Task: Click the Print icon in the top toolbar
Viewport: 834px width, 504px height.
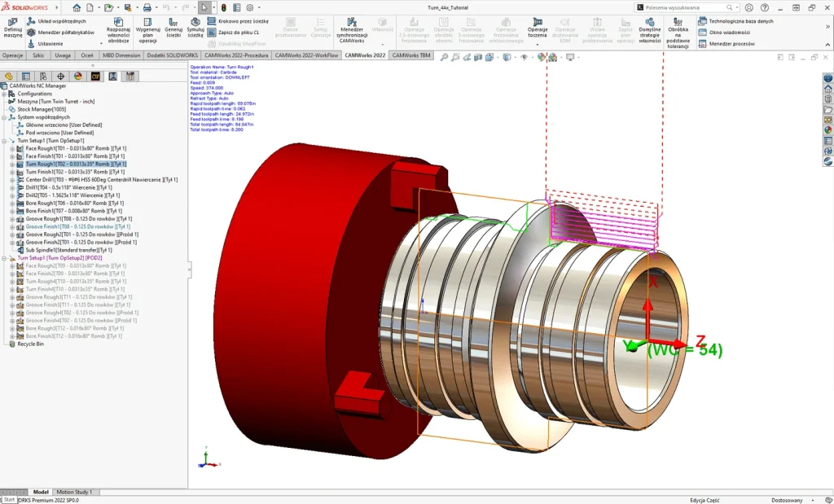Action: tap(147, 7)
